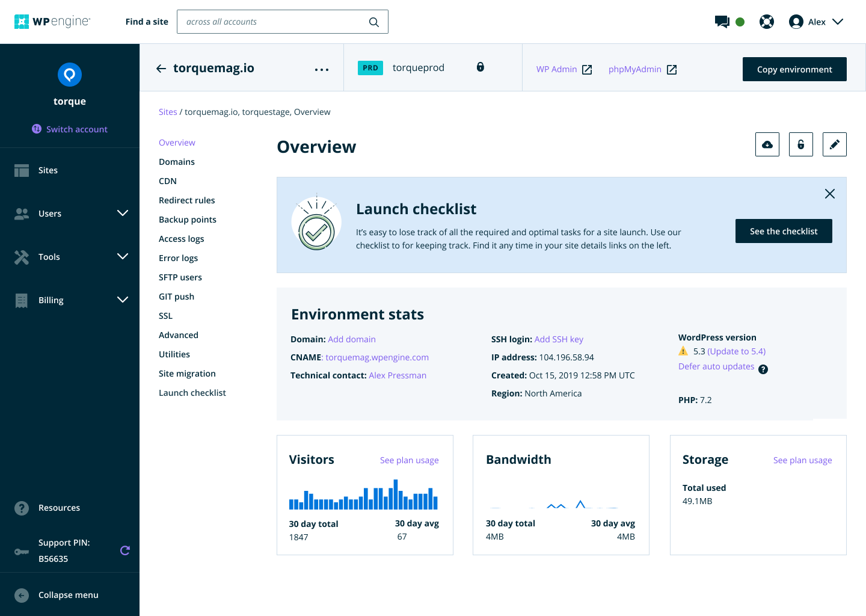The image size is (866, 616).
Task: Open Access logs
Action: click(182, 239)
